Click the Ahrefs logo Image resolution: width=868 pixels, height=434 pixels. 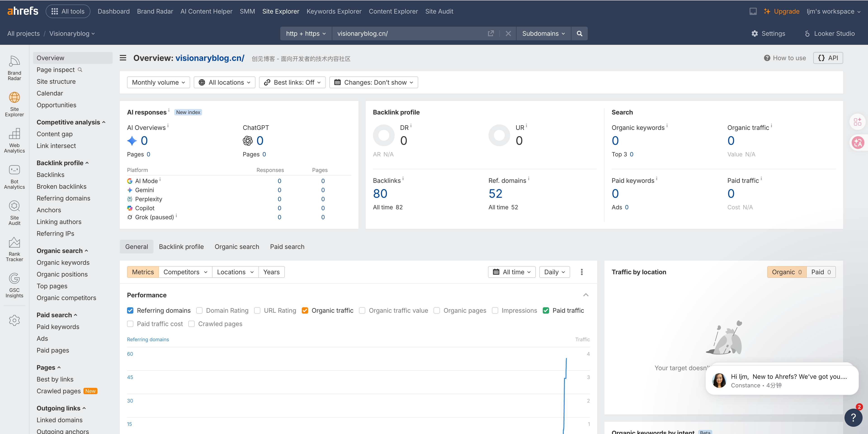click(23, 11)
